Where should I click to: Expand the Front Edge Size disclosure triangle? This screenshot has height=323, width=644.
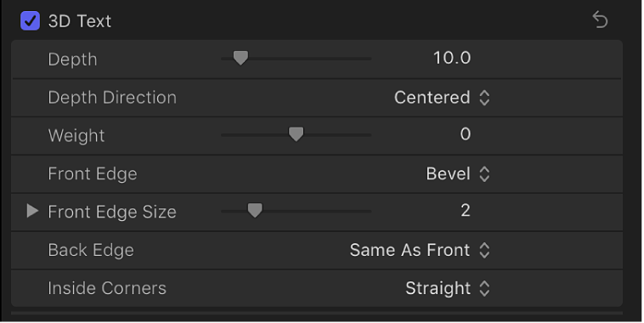32,211
